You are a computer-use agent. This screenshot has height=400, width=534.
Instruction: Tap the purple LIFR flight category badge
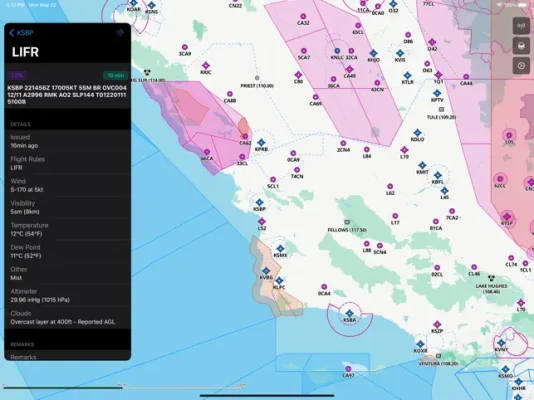coord(17,75)
